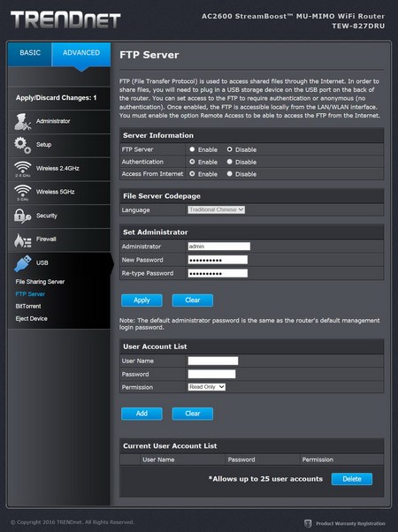Click the Product Warranty Registration shield icon
Screen dimensions: 398x532
[308, 523]
